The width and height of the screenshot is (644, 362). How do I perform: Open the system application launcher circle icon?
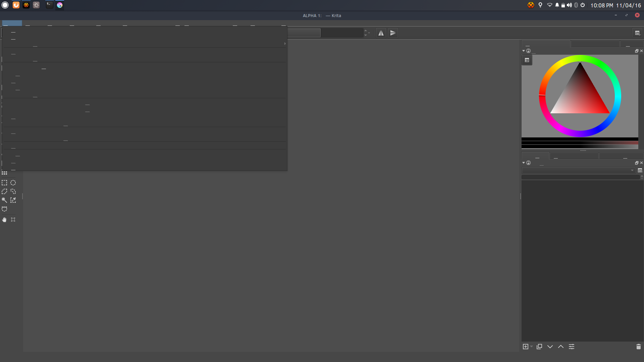(x=5, y=5)
